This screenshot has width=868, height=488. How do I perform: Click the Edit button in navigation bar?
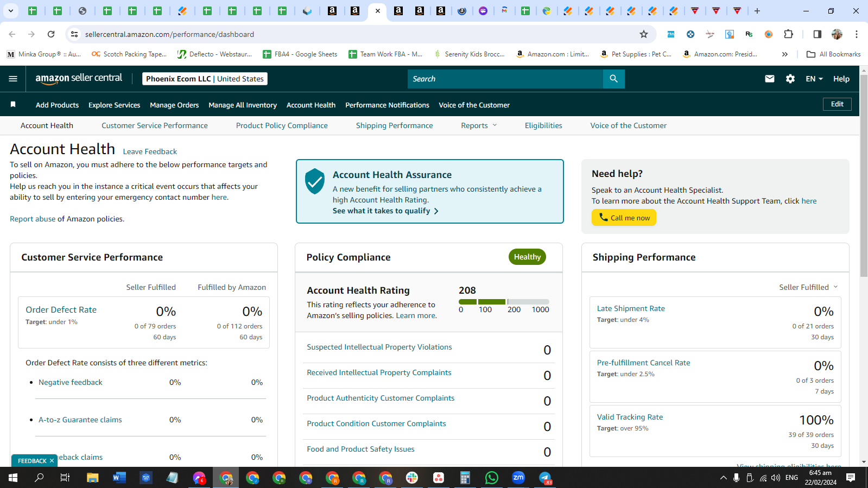pos(837,104)
